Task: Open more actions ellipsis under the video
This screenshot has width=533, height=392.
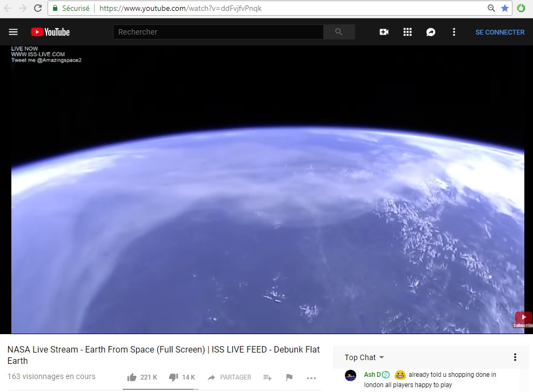Action: tap(311, 378)
